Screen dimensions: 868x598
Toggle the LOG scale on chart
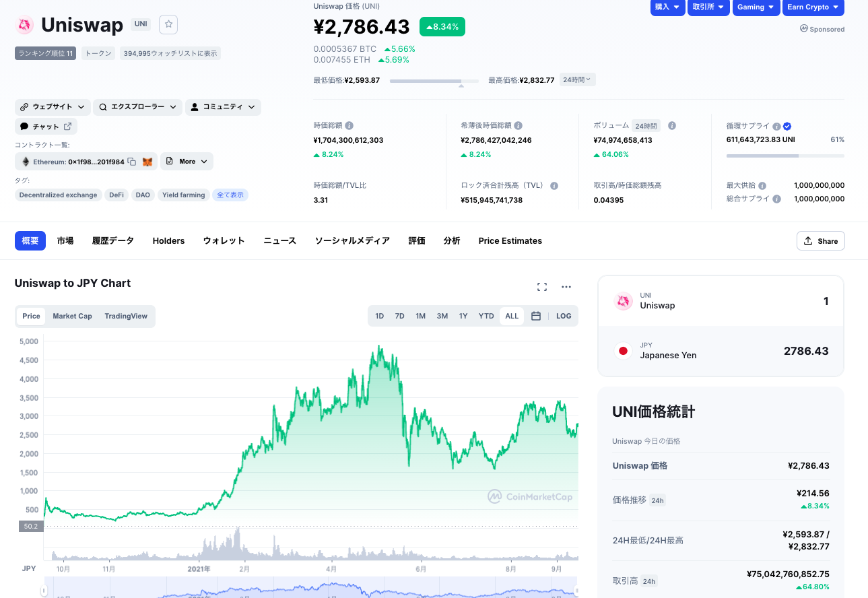(x=564, y=316)
